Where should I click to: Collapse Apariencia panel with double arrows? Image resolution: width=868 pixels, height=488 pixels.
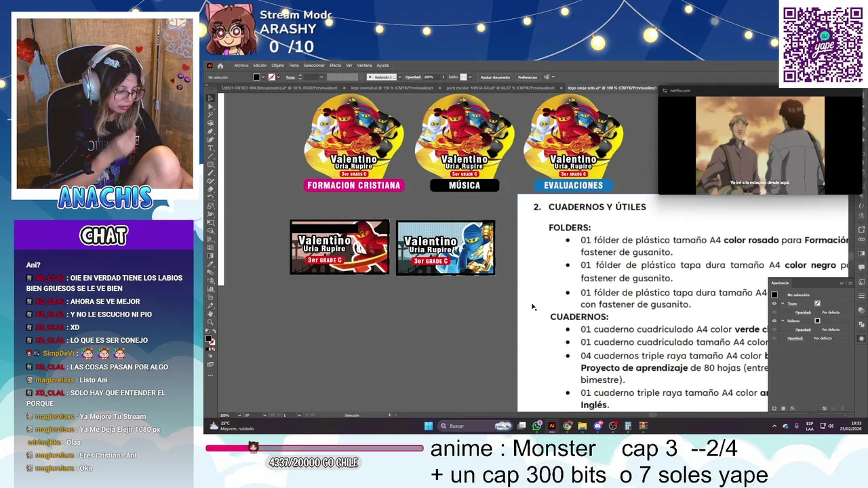[842, 283]
